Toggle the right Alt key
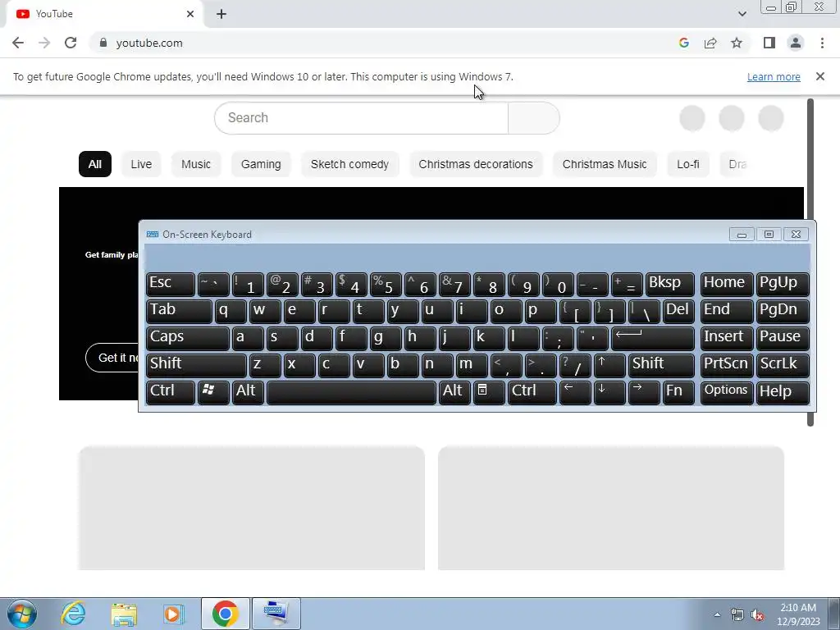 [x=454, y=392]
